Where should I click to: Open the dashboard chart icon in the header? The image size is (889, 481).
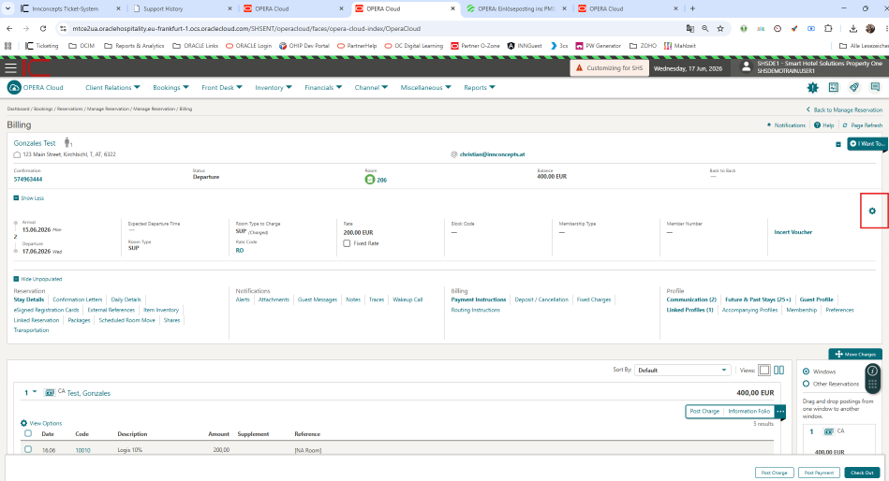(x=833, y=87)
